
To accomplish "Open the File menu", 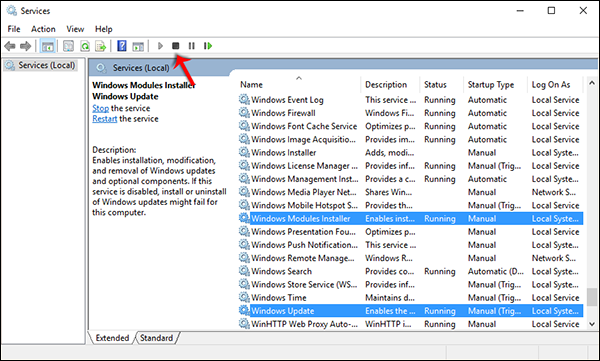I will click(14, 29).
